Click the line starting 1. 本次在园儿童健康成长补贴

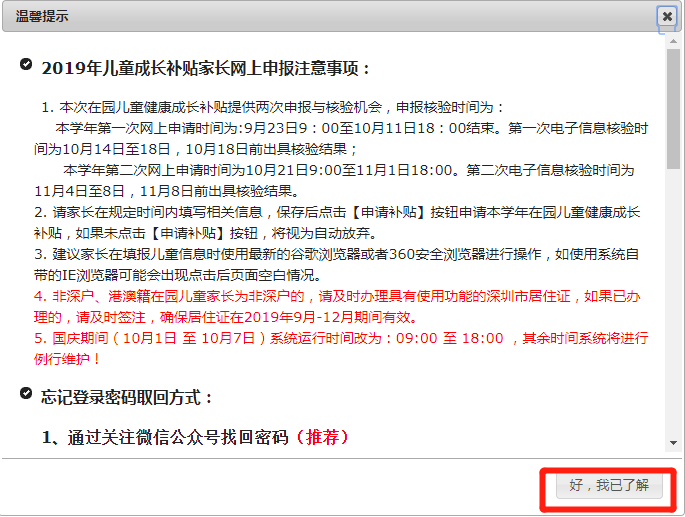(x=273, y=107)
